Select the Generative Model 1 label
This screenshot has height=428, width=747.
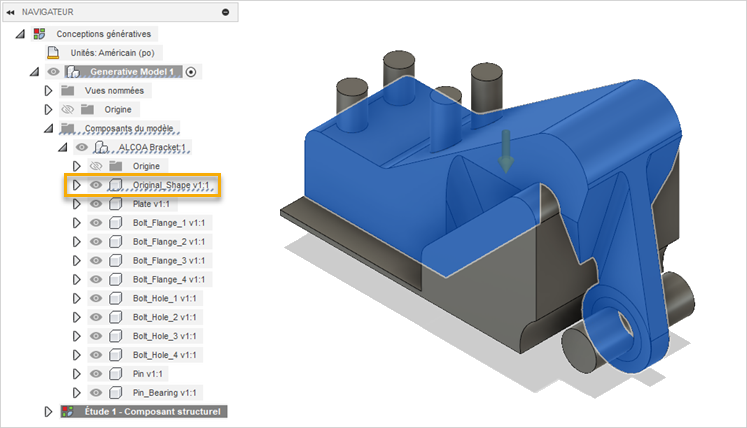(132, 72)
